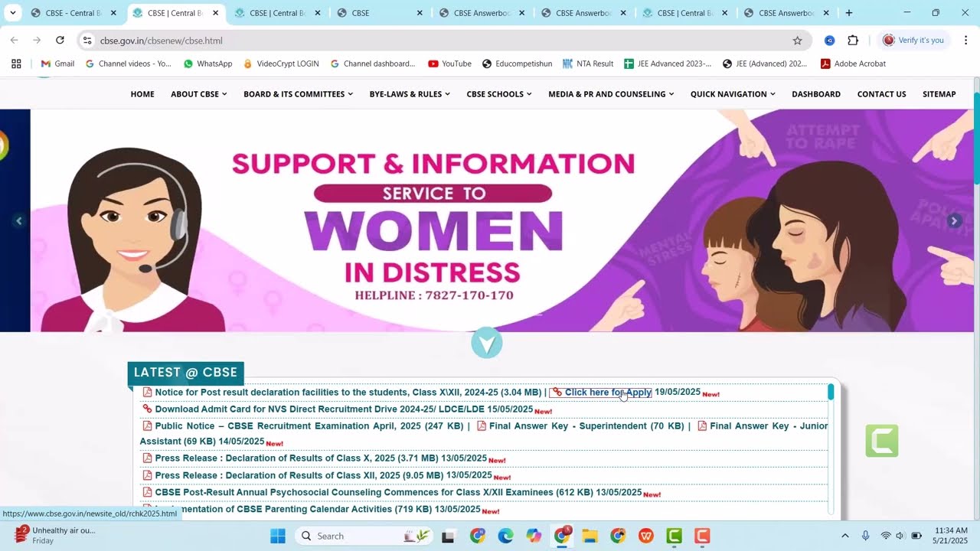The height and width of the screenshot is (551, 980).
Task: Open the browser extensions puzzle icon
Action: [853, 41]
